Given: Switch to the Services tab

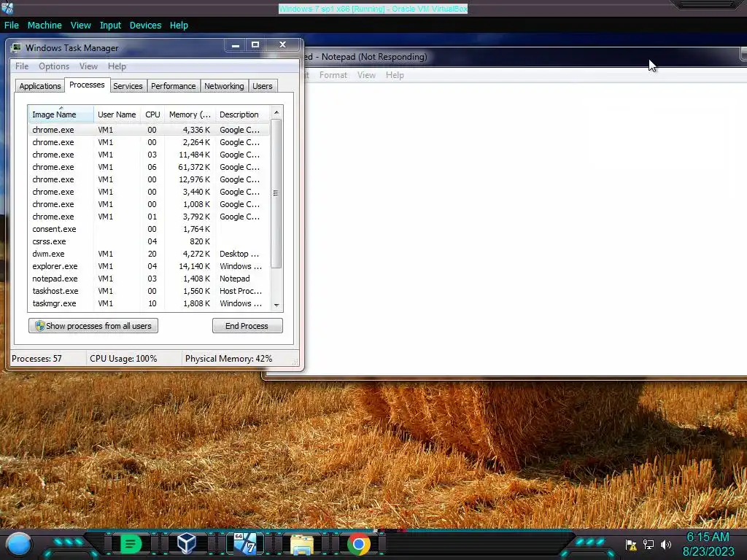Looking at the screenshot, I should coord(128,86).
